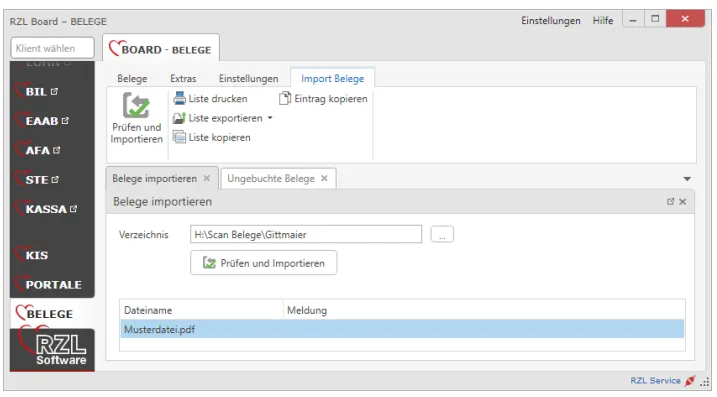Image resolution: width=717 pixels, height=397 pixels.
Task: Maximize the RZL Board window
Action: [655, 19]
